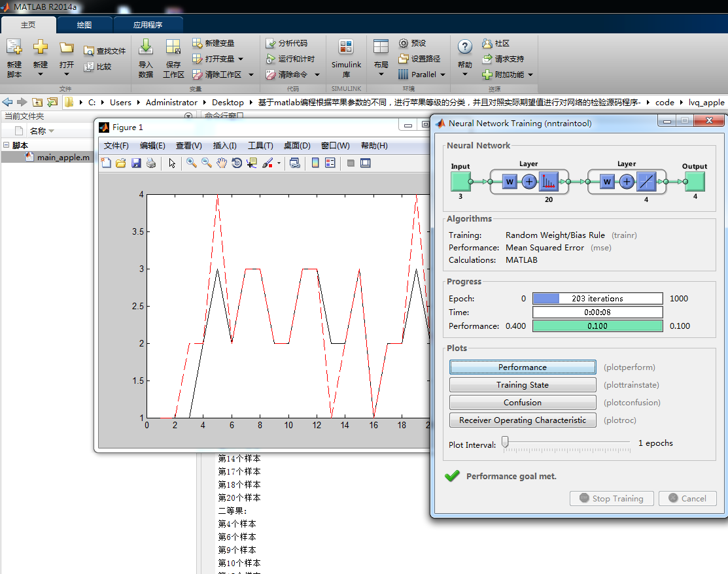Open the 清除命令 dropdown arrow
The image size is (728, 574).
point(317,75)
